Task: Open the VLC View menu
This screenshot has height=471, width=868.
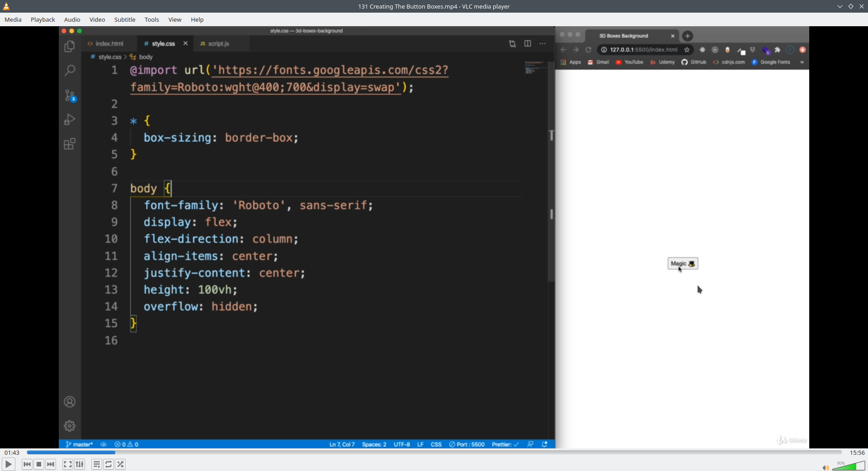Action: [175, 19]
